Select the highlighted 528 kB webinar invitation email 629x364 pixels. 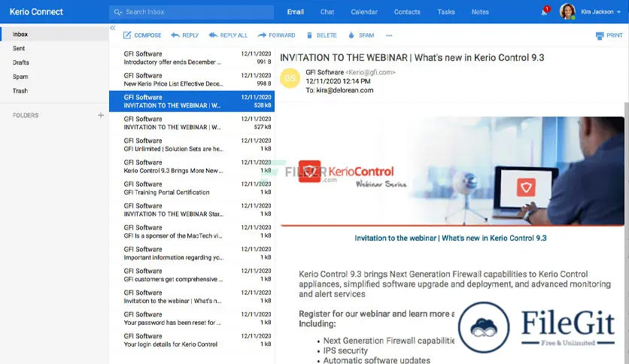tap(192, 101)
